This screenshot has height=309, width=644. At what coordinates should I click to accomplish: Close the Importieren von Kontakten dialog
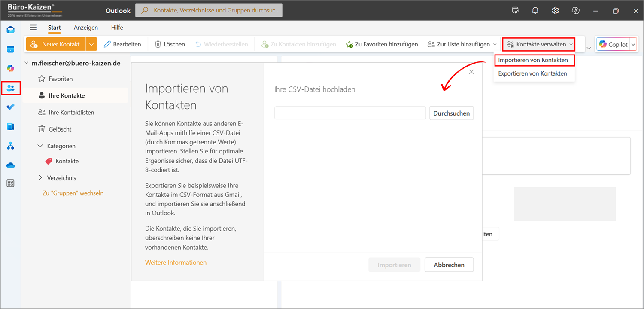click(x=471, y=72)
